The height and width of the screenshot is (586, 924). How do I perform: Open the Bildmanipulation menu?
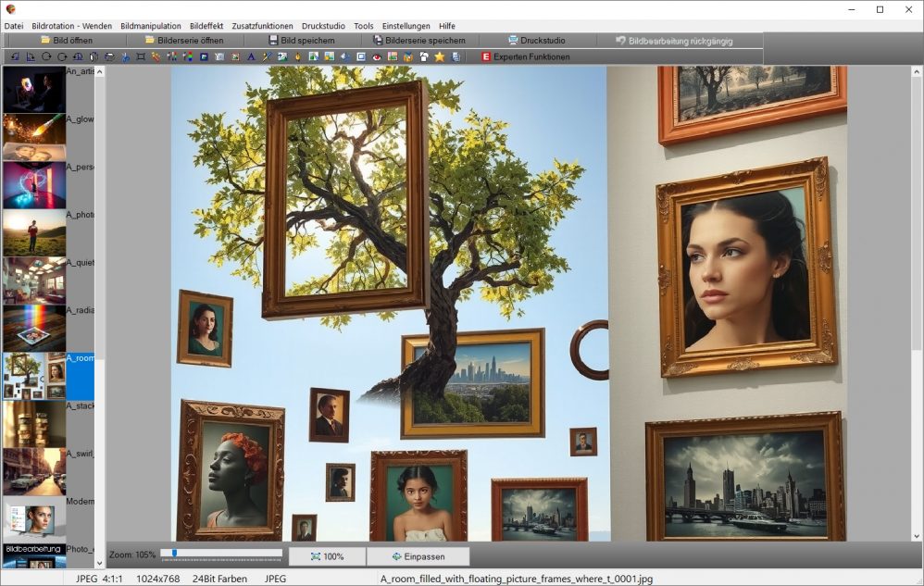pyautogui.click(x=151, y=26)
